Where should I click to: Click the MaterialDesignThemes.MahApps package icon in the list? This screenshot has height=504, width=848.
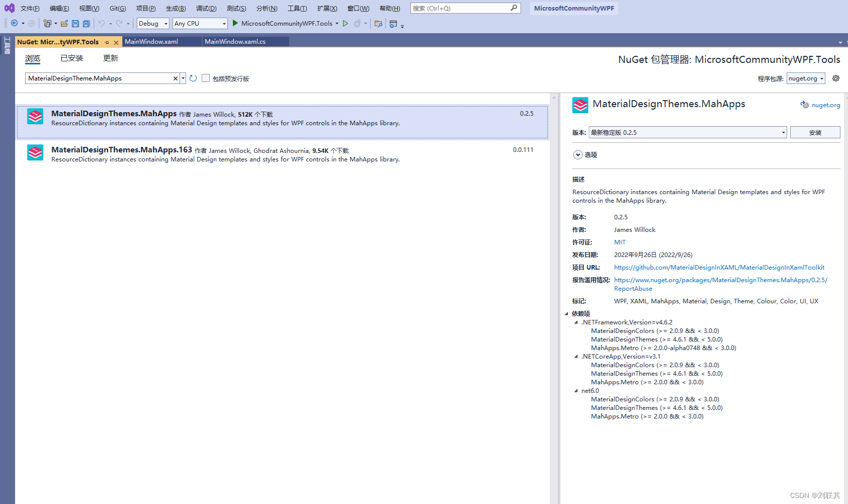coord(35,116)
